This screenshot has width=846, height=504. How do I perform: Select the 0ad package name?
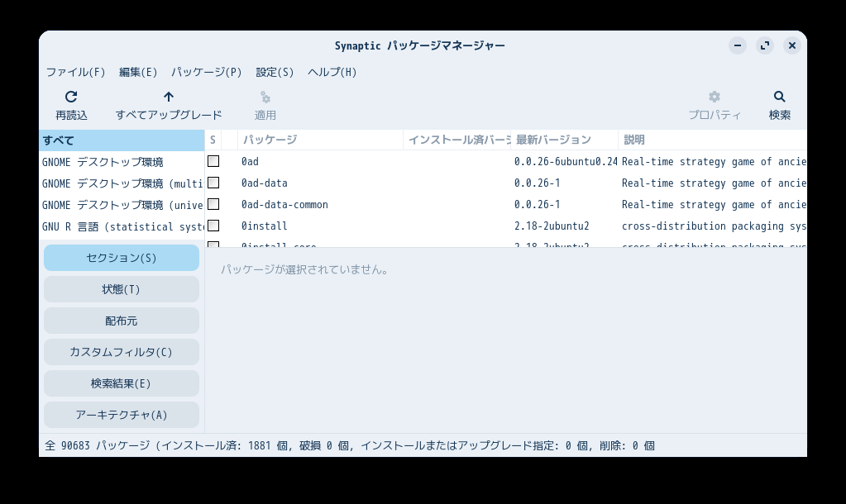(250, 161)
